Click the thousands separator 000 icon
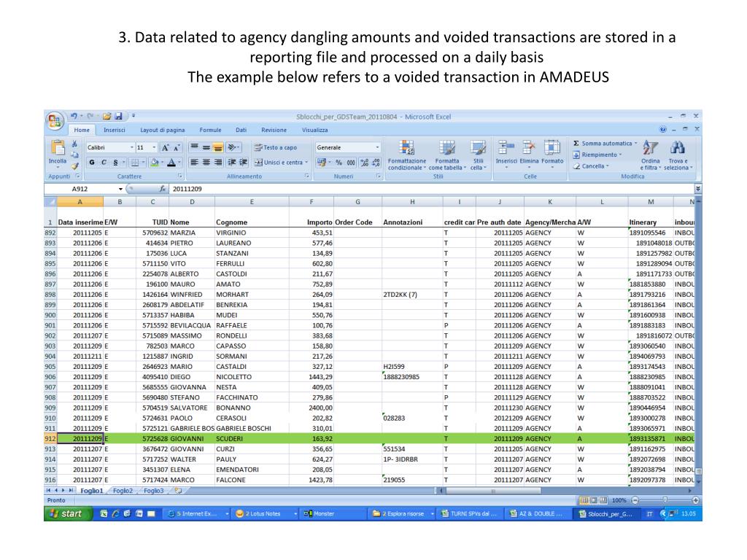 351,163
